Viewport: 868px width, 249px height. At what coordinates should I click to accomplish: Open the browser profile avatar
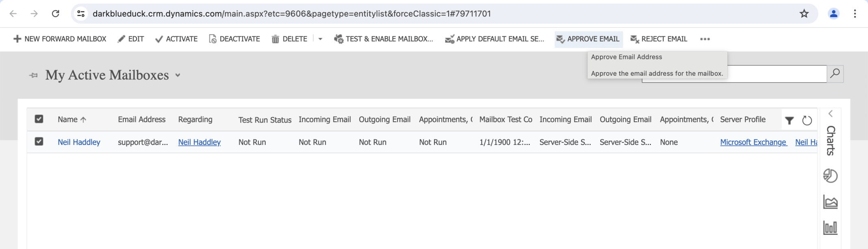pos(833,14)
